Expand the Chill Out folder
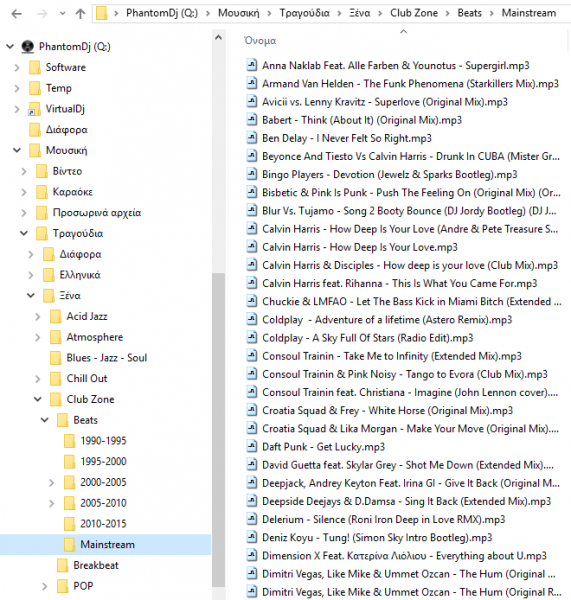 38,379
